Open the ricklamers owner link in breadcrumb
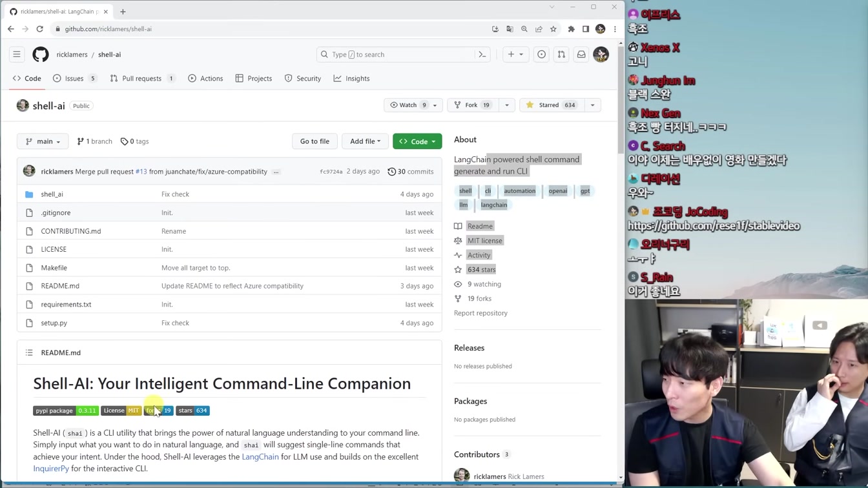The image size is (868, 488). pos(72,54)
